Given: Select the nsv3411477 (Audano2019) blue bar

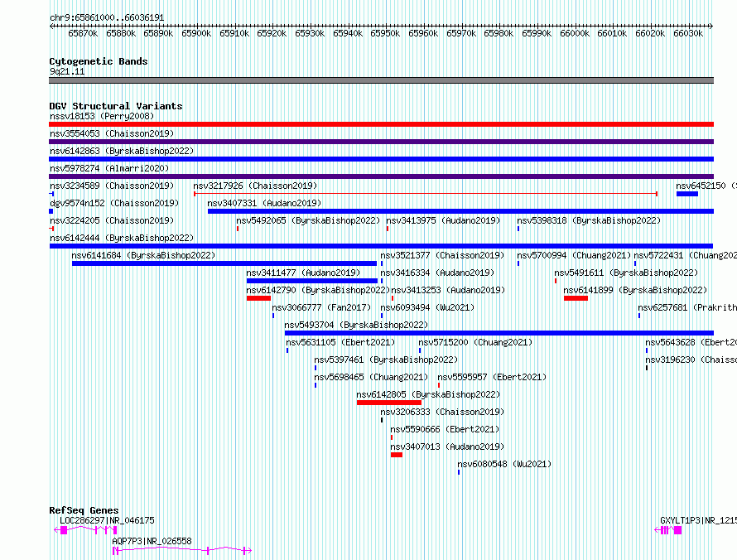Looking at the screenshot, I should pyautogui.click(x=312, y=281).
